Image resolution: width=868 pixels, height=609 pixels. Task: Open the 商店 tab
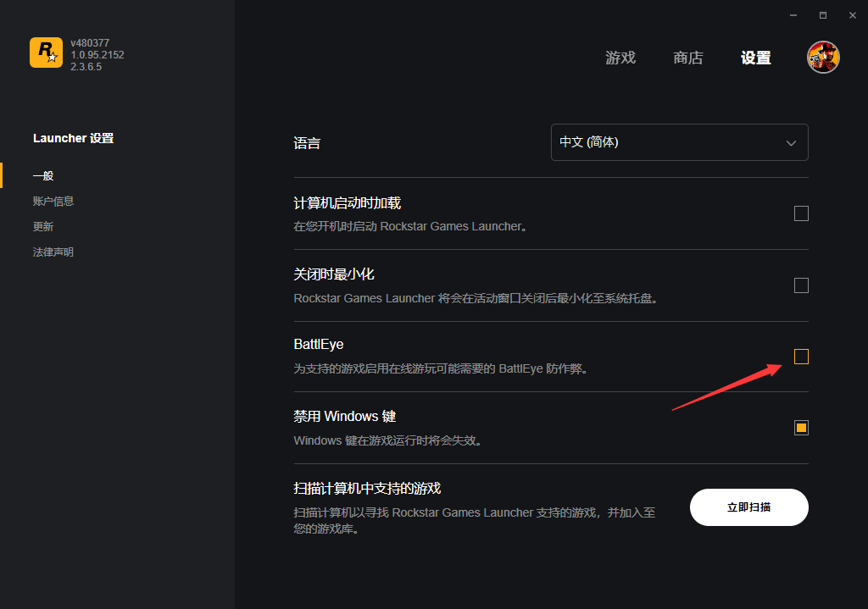688,58
